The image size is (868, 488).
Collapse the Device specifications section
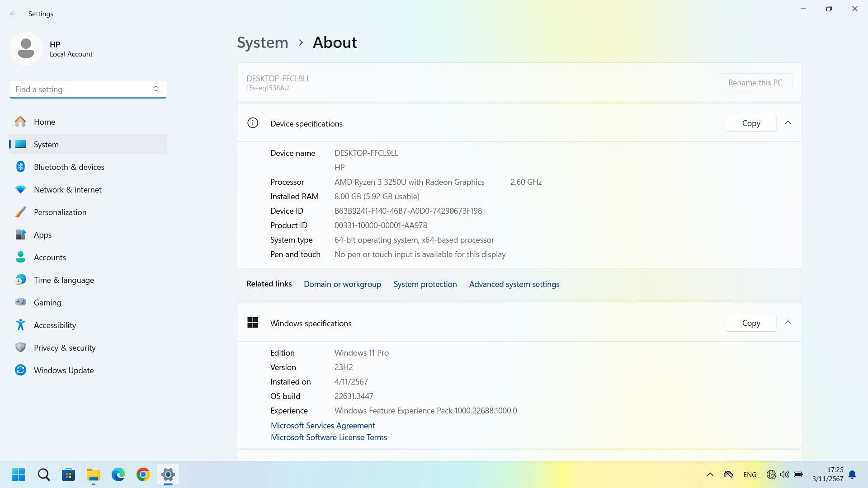point(788,123)
